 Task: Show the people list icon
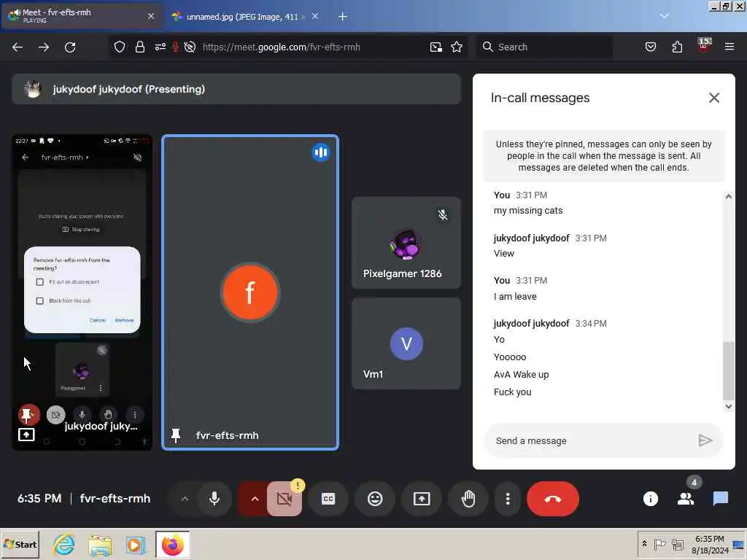(686, 499)
